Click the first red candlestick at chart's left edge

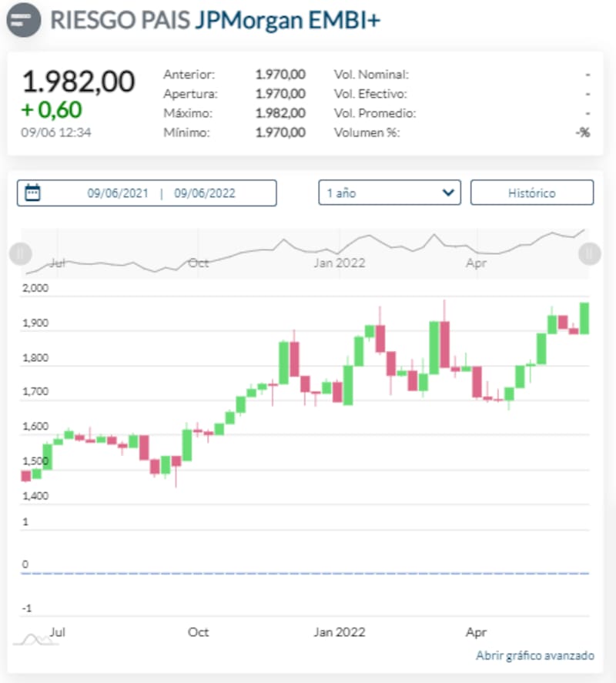[x=26, y=475]
